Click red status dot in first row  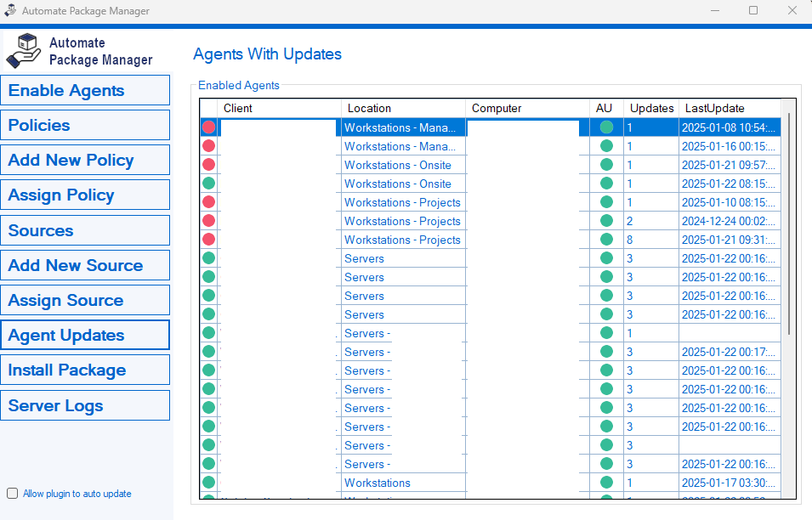pos(208,127)
